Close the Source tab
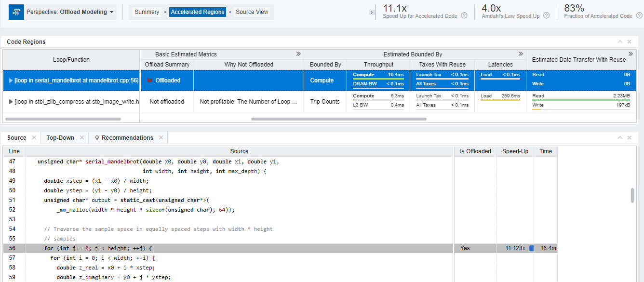 (34, 138)
